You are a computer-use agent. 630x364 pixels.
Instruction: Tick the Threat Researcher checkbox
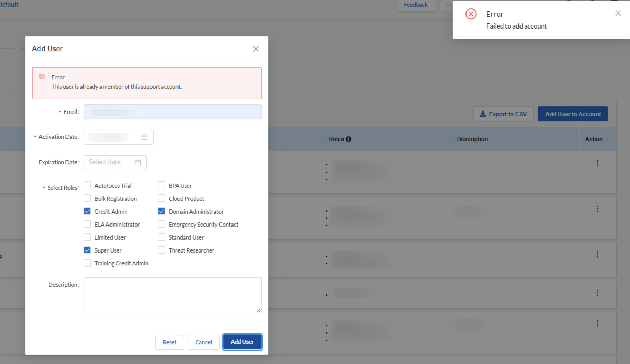click(x=161, y=250)
